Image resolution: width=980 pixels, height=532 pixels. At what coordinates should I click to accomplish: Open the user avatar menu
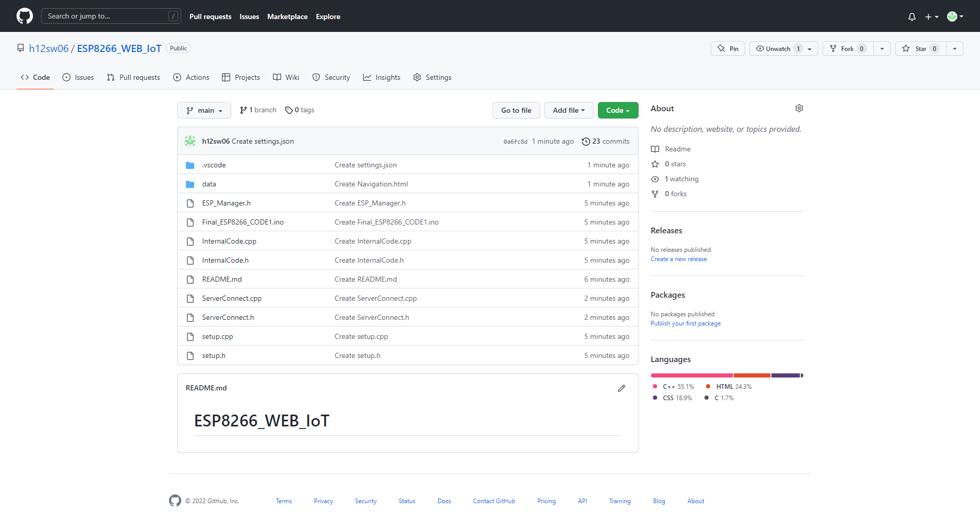(955, 16)
